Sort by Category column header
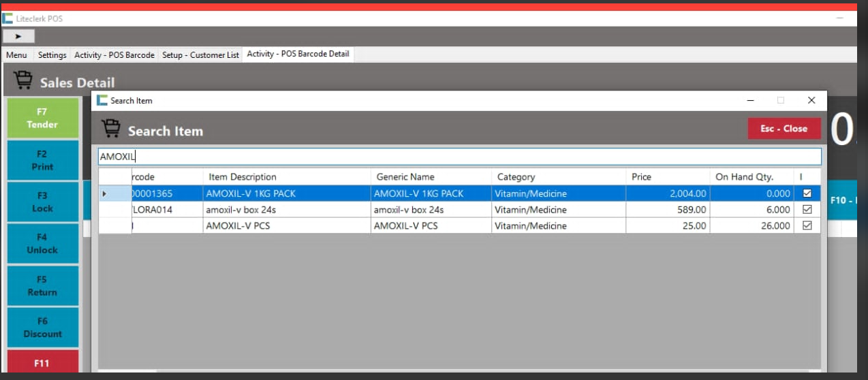Screen dimensions: 868x380 tap(559, 177)
